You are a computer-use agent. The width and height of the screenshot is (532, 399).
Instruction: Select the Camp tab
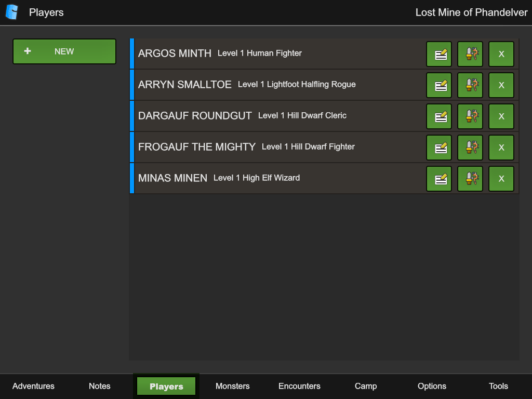[x=366, y=386]
